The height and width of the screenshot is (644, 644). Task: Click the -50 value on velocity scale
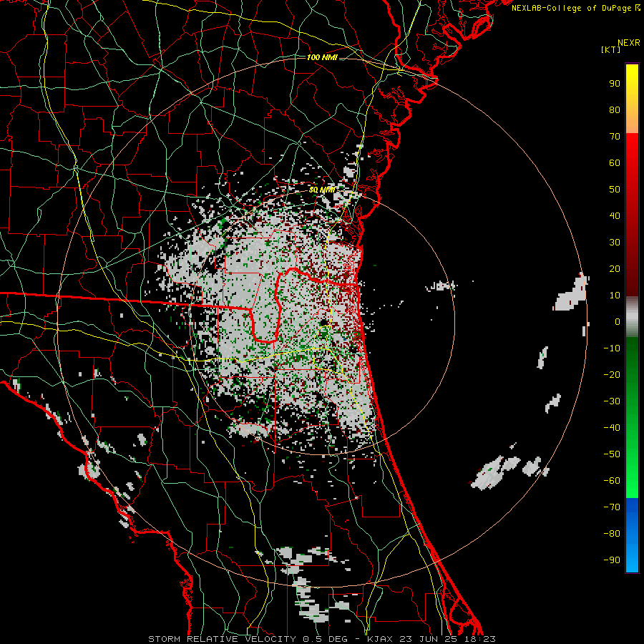click(612, 454)
